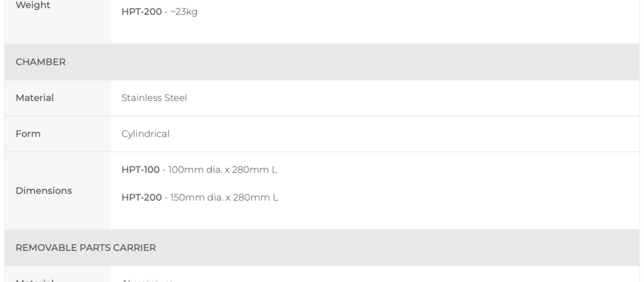
Task: Click HPT-100 in the Dimensions row
Action: click(x=141, y=170)
